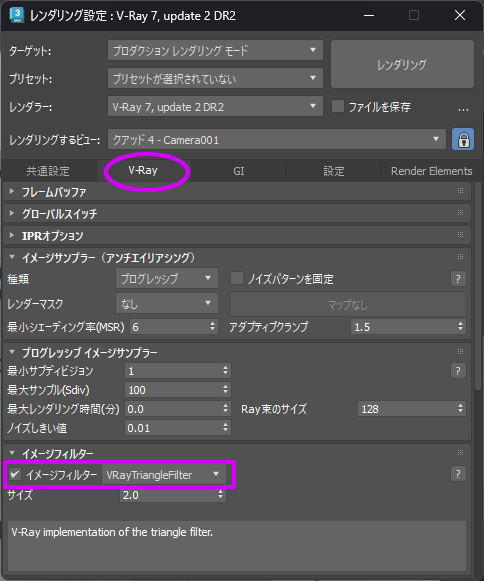Grab the プログレッシブ イメージサンプラー rollout grip handle
Screen dimensions: 484x581
460,351
